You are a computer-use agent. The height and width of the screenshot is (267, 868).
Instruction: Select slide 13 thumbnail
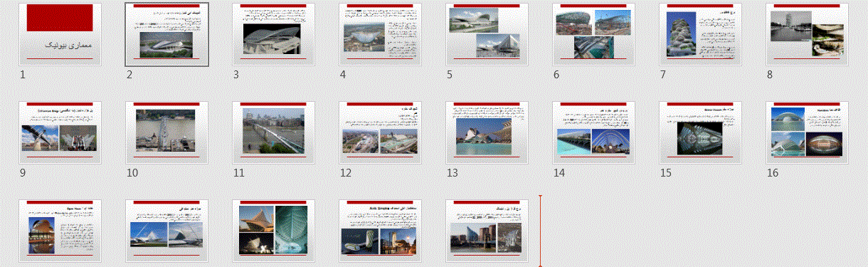(x=487, y=132)
